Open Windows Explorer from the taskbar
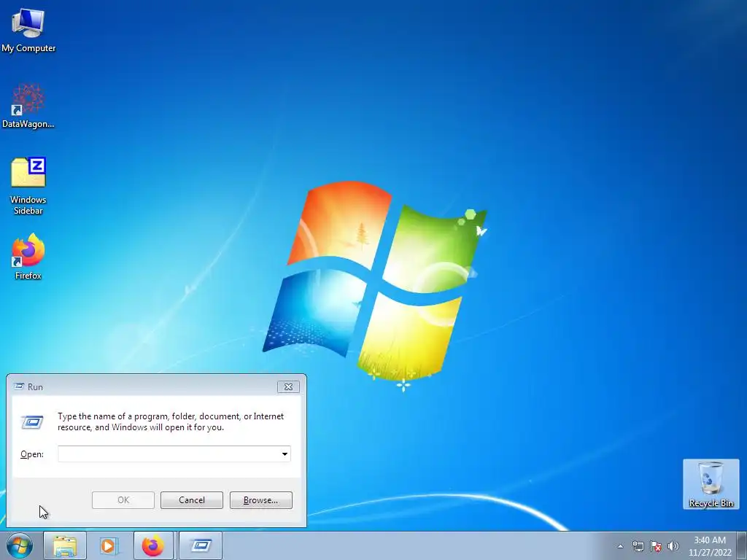Viewport: 747px width, 560px height. point(65,545)
